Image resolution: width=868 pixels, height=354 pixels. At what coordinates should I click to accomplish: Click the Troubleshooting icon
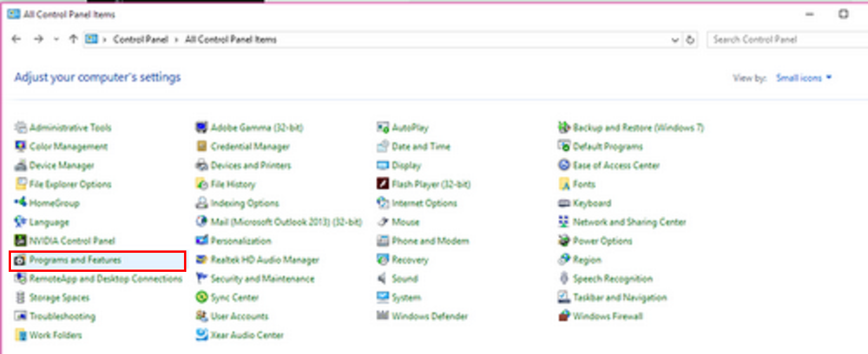(21, 316)
